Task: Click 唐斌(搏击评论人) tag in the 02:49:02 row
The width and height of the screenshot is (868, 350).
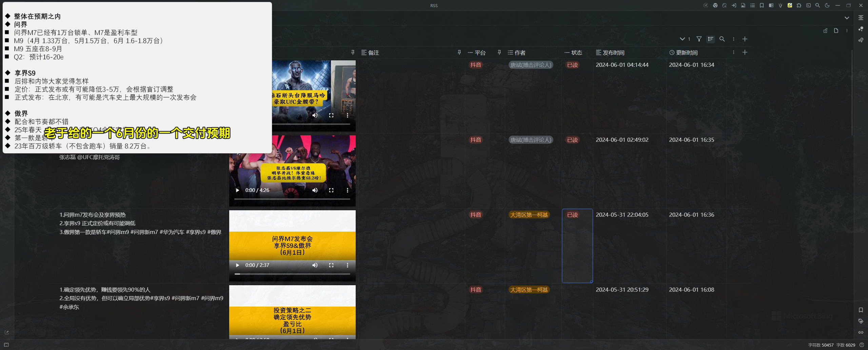Action: pos(531,140)
